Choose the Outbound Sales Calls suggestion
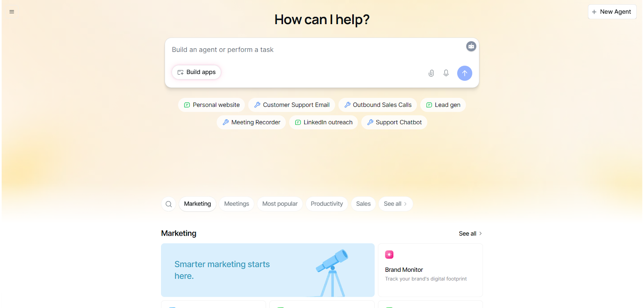Image resolution: width=644 pixels, height=308 pixels. [378, 105]
